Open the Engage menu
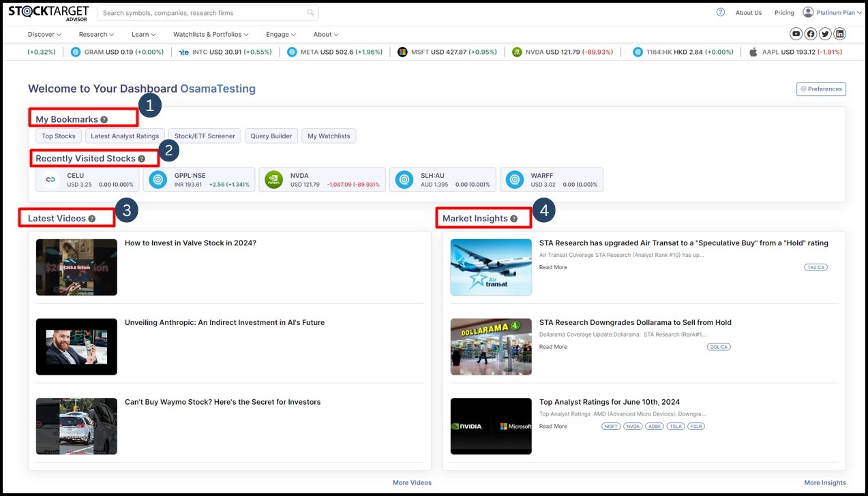868x496 pixels. (280, 34)
